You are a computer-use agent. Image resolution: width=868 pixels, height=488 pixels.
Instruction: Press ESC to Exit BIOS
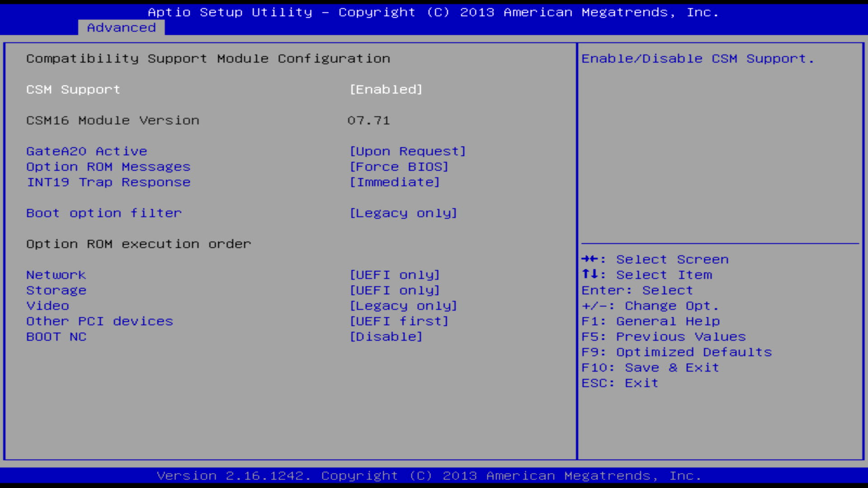click(620, 383)
